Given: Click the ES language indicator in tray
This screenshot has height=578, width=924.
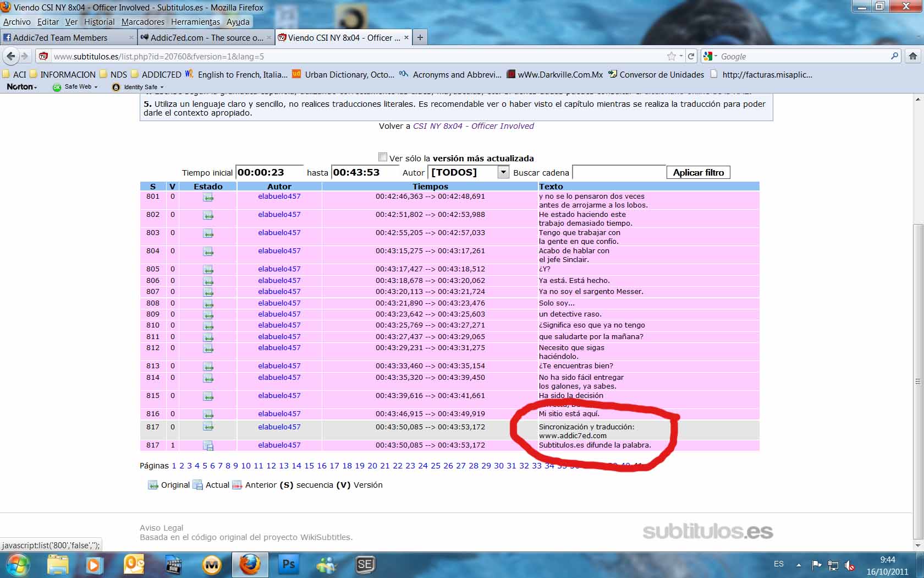Looking at the screenshot, I should pyautogui.click(x=779, y=564).
